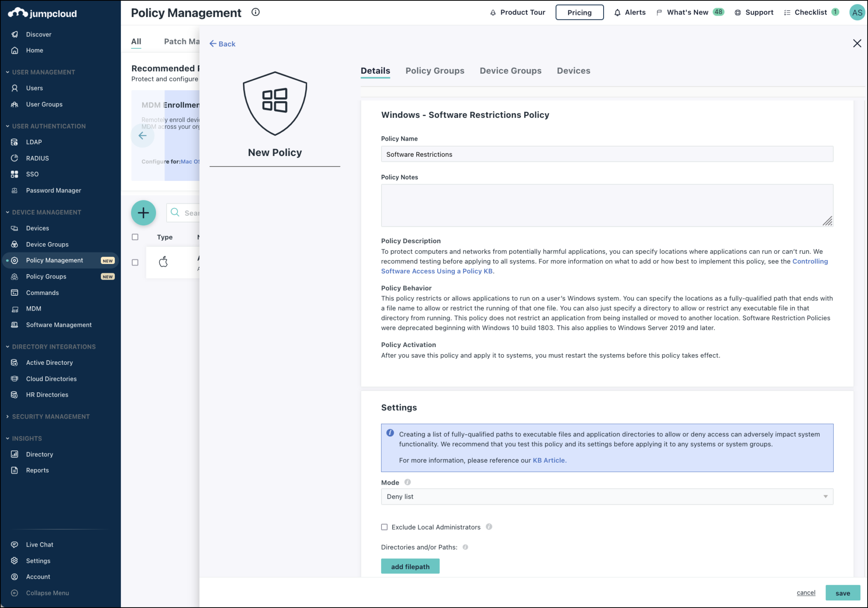Open Commands from Device Management
The image size is (868, 608).
point(42,292)
